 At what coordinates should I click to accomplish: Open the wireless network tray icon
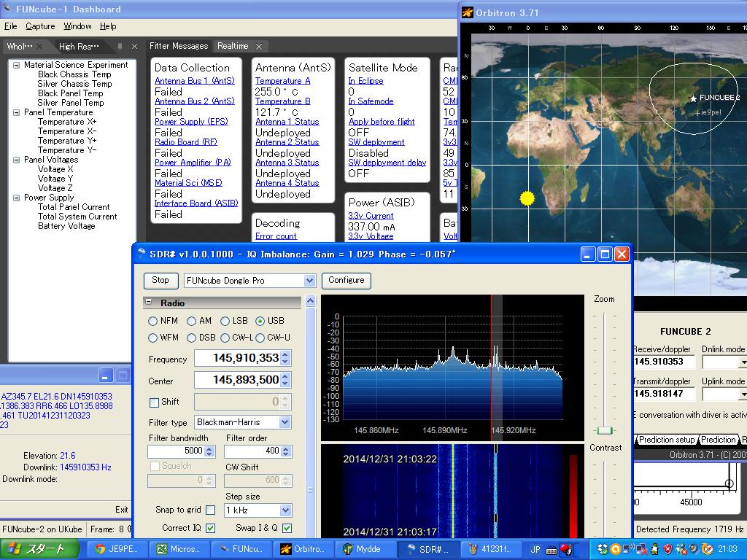[x=628, y=550]
